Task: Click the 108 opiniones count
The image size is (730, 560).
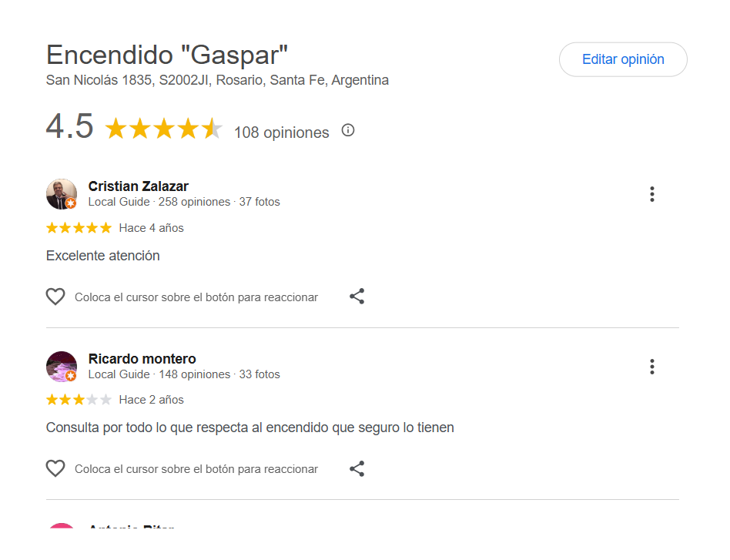Action: pyautogui.click(x=281, y=132)
